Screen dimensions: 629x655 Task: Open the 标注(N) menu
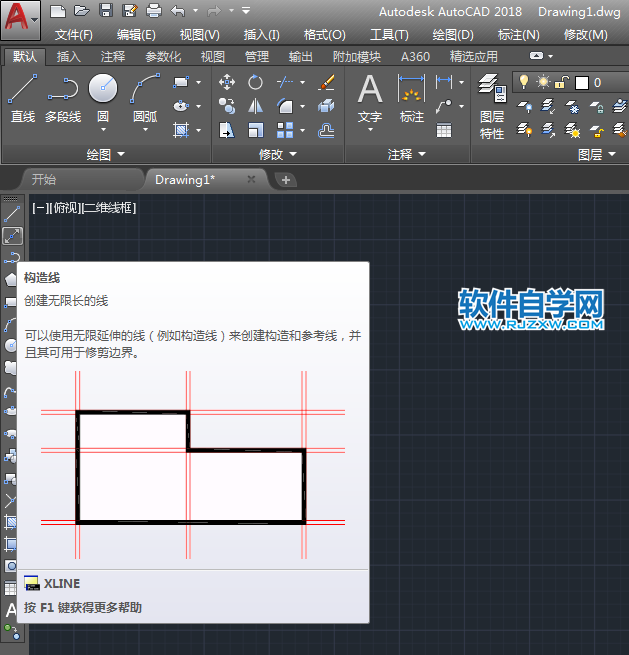[x=518, y=35]
